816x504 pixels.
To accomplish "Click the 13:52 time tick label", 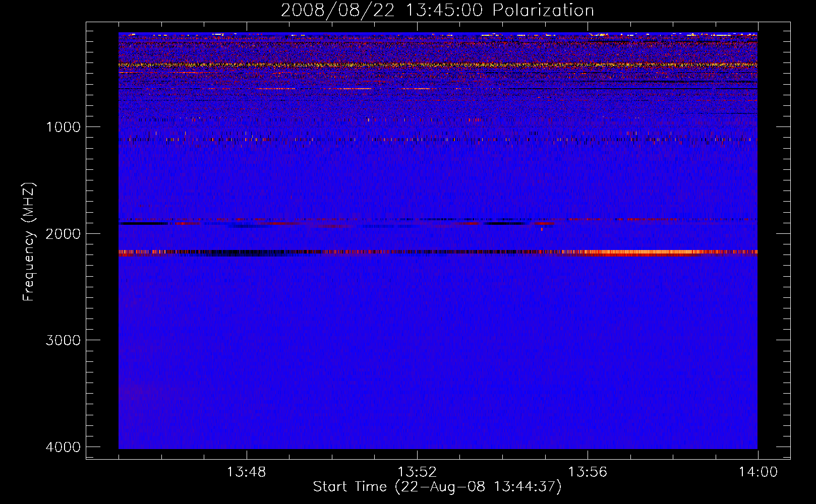I will 417,472.
